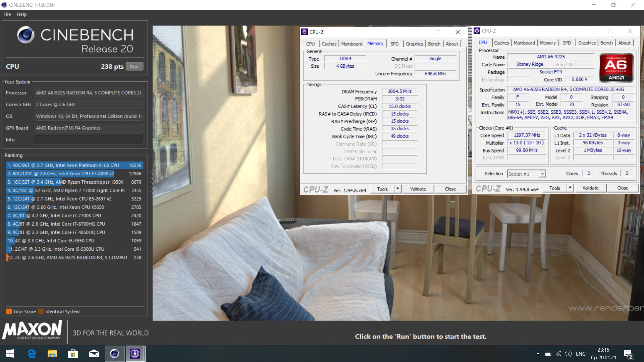Image resolution: width=644 pixels, height=362 pixels.
Task: Minimize the Memory CPU-Z window
Action: pos(419,32)
